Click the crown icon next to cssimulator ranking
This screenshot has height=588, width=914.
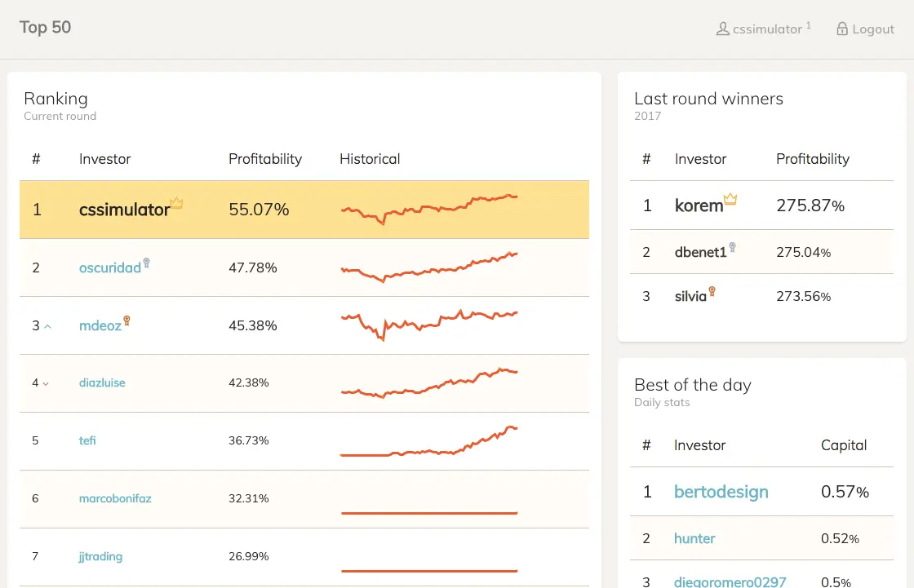tap(176, 203)
